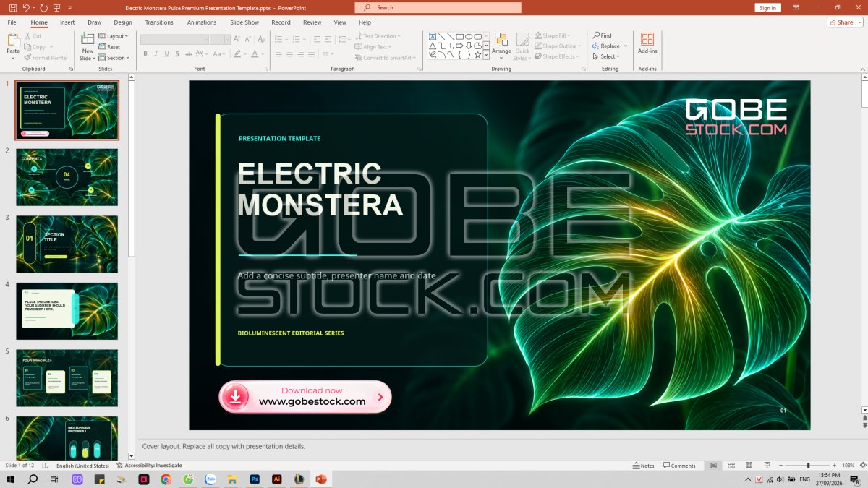Click the Save icon in the title bar
This screenshot has height=488, width=868.
pyautogui.click(x=12, y=7)
